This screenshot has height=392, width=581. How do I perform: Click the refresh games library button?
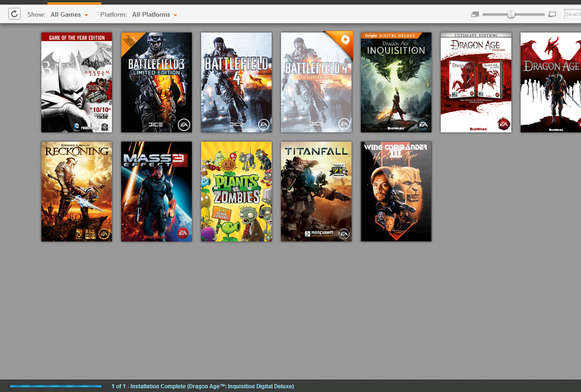pyautogui.click(x=14, y=14)
